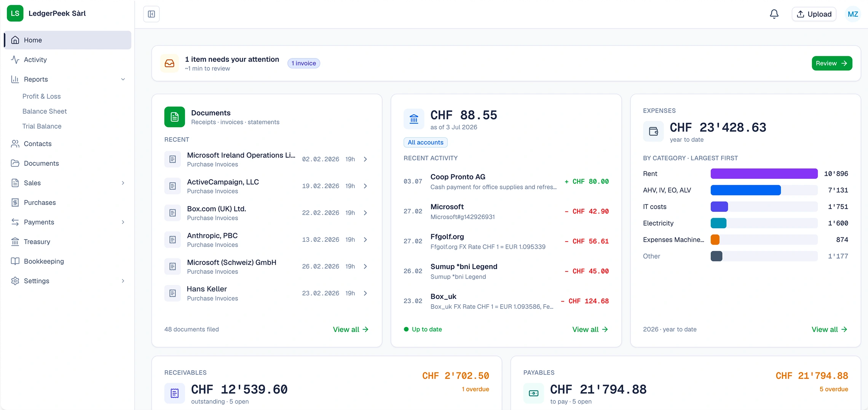Viewport: 868px width, 410px height.
Task: Click document icon of Anthropic, PBC row
Action: tap(172, 240)
